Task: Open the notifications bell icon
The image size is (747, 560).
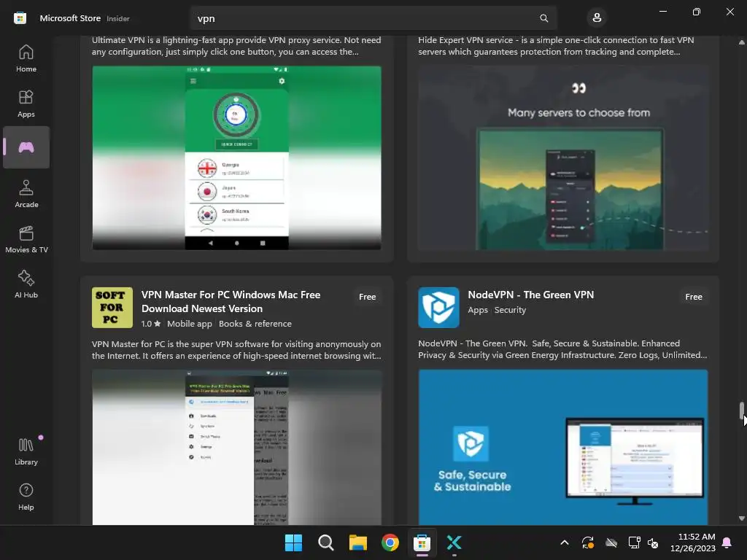Action: point(727,542)
